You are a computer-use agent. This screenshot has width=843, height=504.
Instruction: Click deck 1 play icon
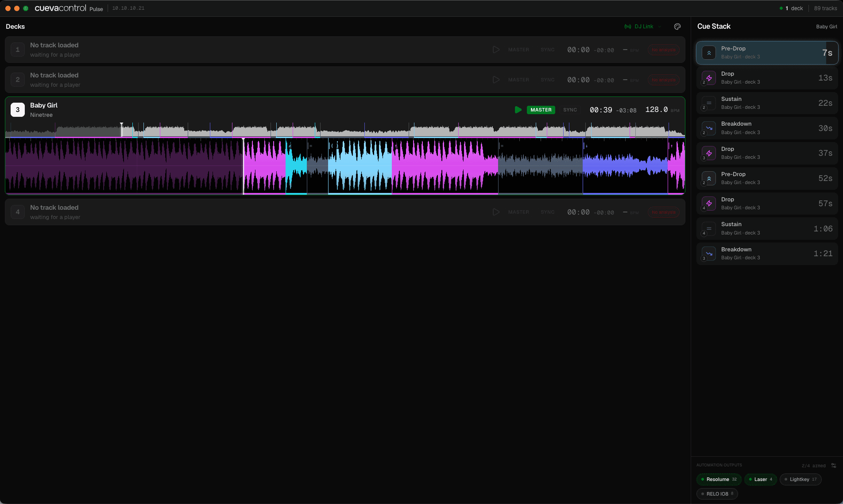[x=496, y=50]
